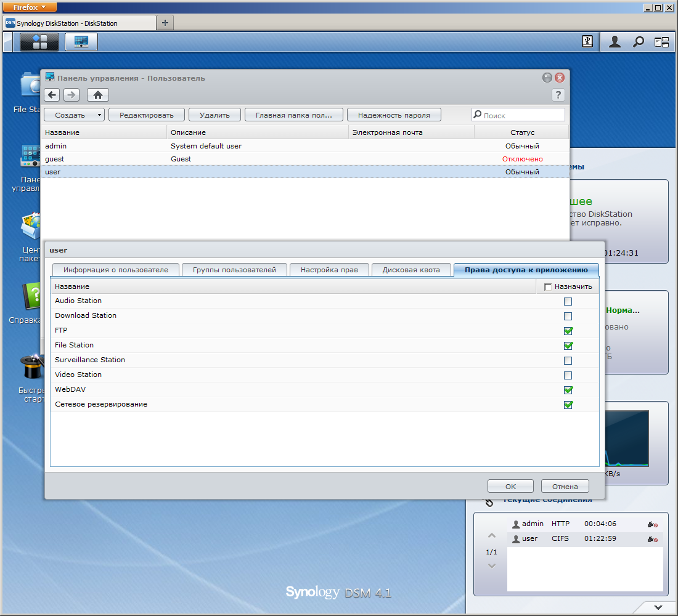The height and width of the screenshot is (616, 678).
Task: Open the external devices eject icon
Action: [587, 42]
